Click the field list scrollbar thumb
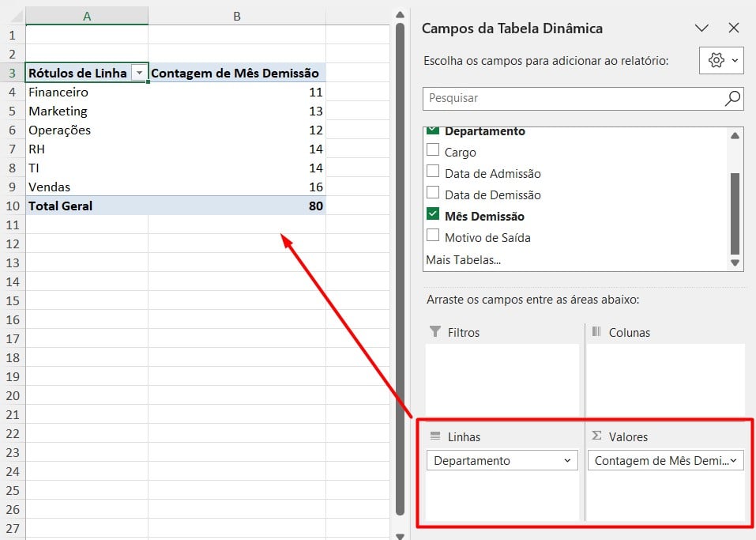 (x=735, y=213)
